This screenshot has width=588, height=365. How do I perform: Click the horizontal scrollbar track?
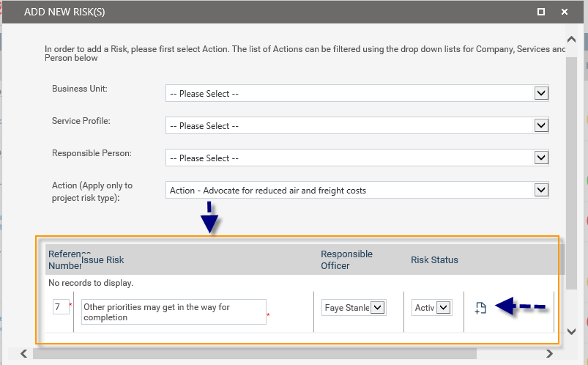tap(293, 353)
